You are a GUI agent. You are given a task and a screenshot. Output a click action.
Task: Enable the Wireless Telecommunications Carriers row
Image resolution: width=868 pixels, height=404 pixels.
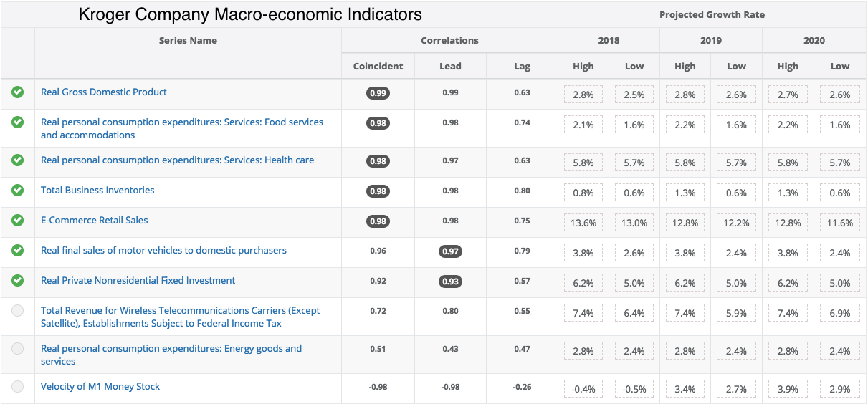tap(18, 310)
